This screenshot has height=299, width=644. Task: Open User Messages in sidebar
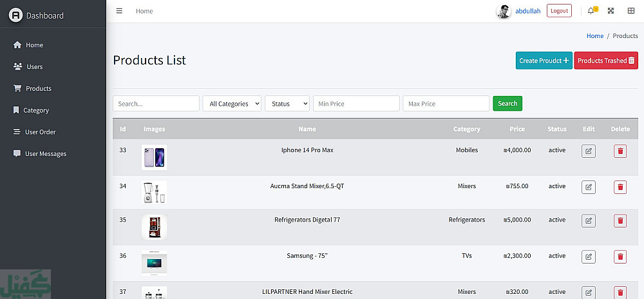tap(45, 154)
